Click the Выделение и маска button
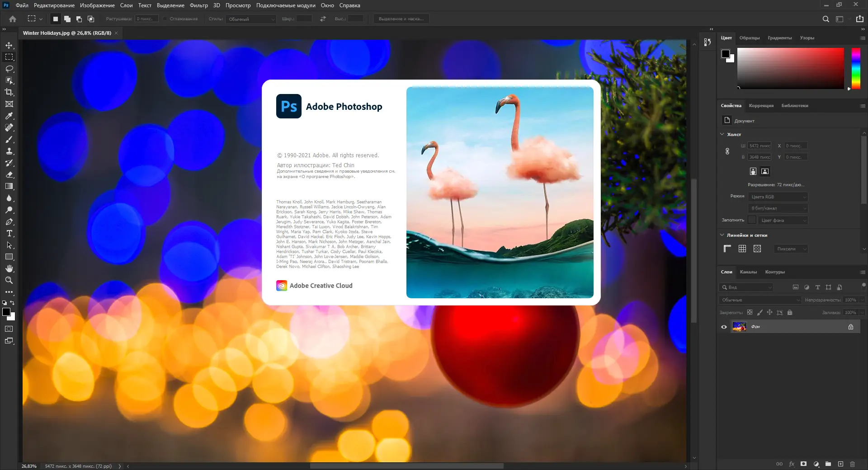 pos(401,19)
